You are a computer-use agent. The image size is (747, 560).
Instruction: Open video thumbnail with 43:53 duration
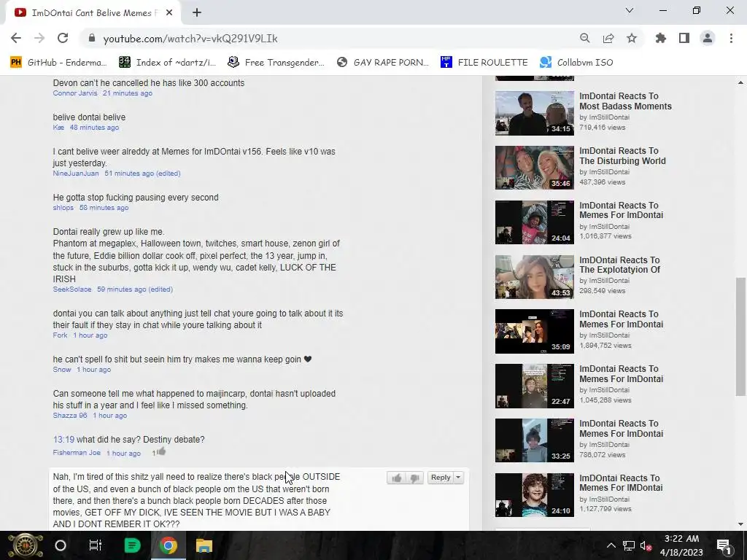(535, 277)
